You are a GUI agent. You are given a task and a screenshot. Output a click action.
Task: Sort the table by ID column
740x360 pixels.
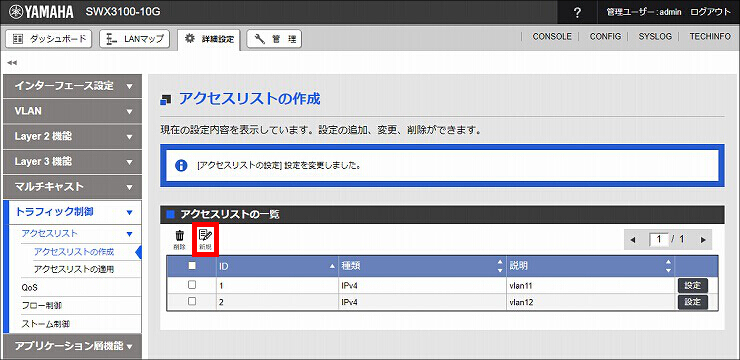pos(277,266)
